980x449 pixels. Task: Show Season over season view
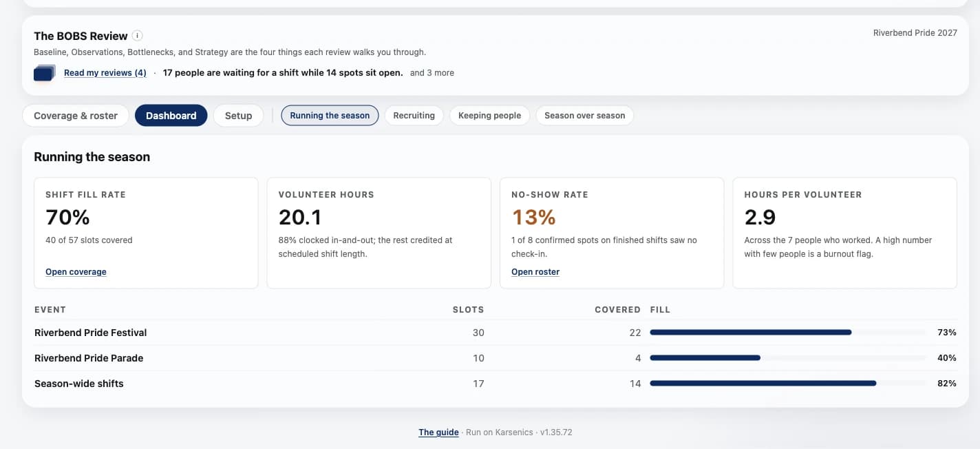pyautogui.click(x=585, y=116)
